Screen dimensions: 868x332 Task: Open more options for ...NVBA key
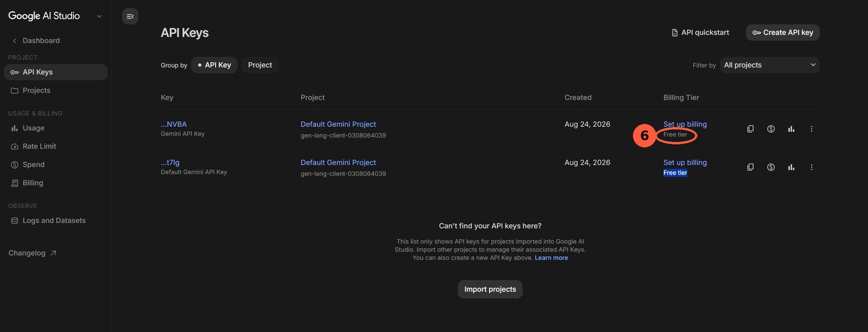coord(812,129)
